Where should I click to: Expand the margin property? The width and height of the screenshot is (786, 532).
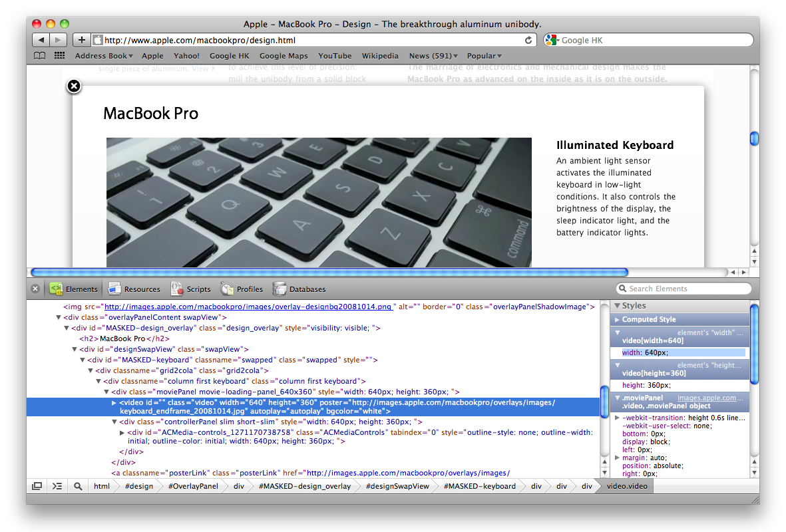(617, 458)
